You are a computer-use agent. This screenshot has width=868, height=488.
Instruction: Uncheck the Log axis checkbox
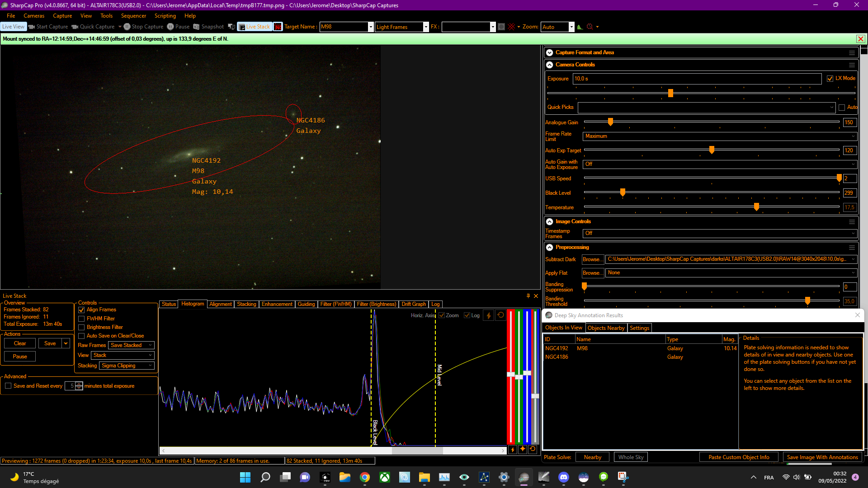[x=467, y=315]
